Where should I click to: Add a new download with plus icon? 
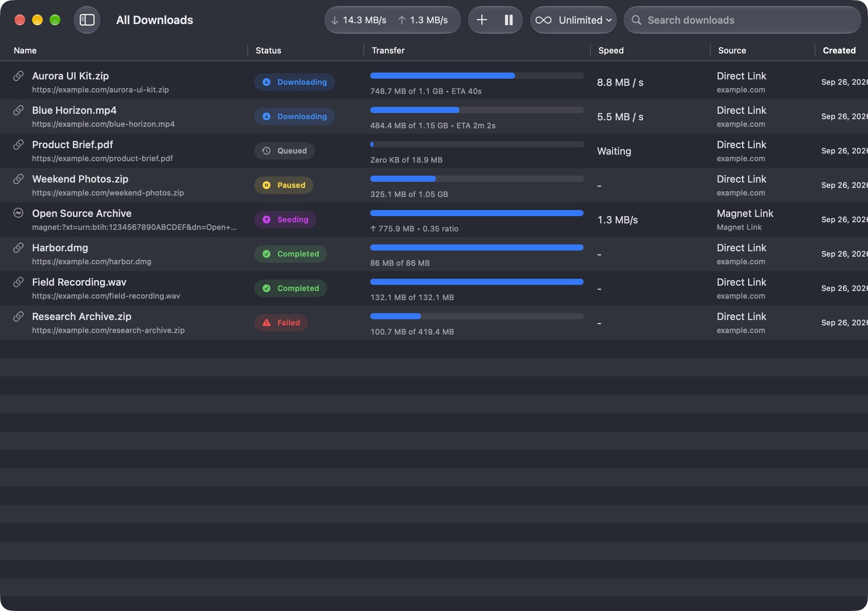(482, 20)
